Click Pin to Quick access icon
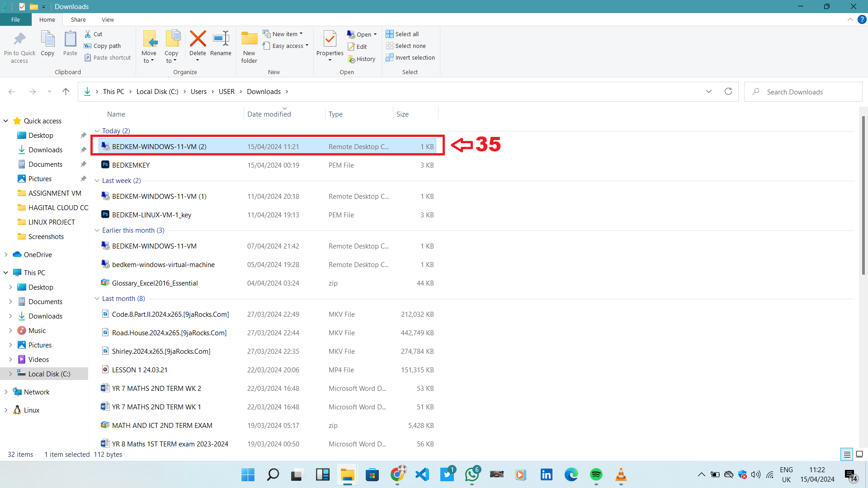Screen dimensions: 868x488 coord(19,47)
